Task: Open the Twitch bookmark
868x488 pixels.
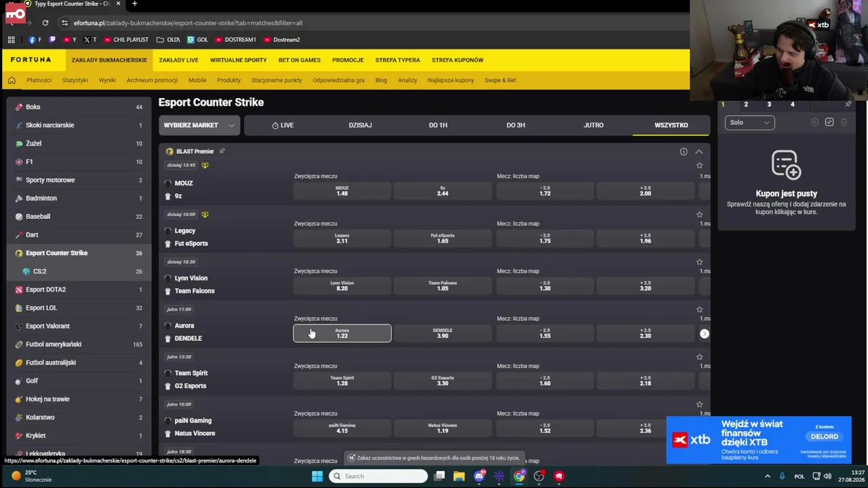Action: [x=52, y=39]
